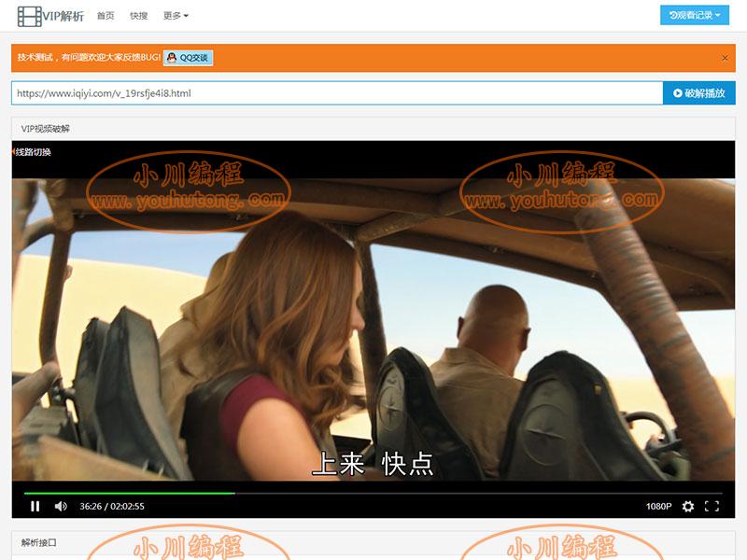Screen dimensions: 747x560
Task: Click the 解析接口 panel heading
Action: (38, 542)
